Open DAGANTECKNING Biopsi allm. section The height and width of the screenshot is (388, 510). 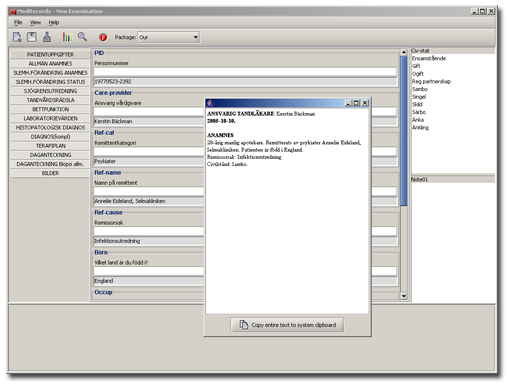[50, 164]
